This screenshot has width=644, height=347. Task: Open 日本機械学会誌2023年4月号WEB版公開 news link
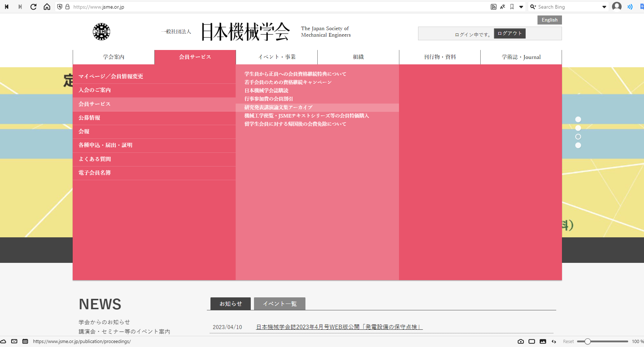click(x=339, y=327)
